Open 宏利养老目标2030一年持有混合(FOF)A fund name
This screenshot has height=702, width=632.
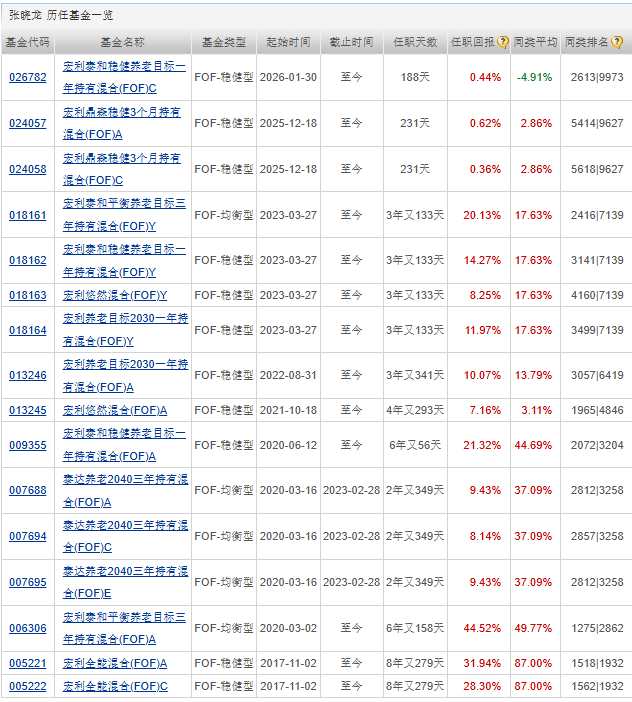click(x=125, y=376)
